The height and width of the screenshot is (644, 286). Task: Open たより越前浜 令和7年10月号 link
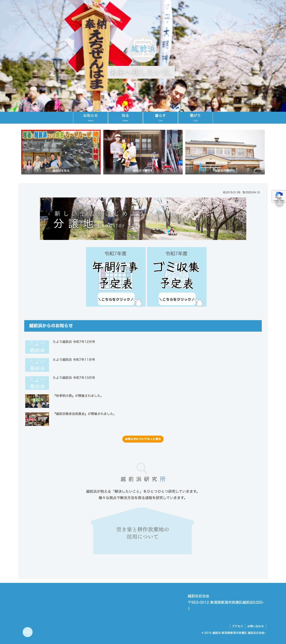74,377
